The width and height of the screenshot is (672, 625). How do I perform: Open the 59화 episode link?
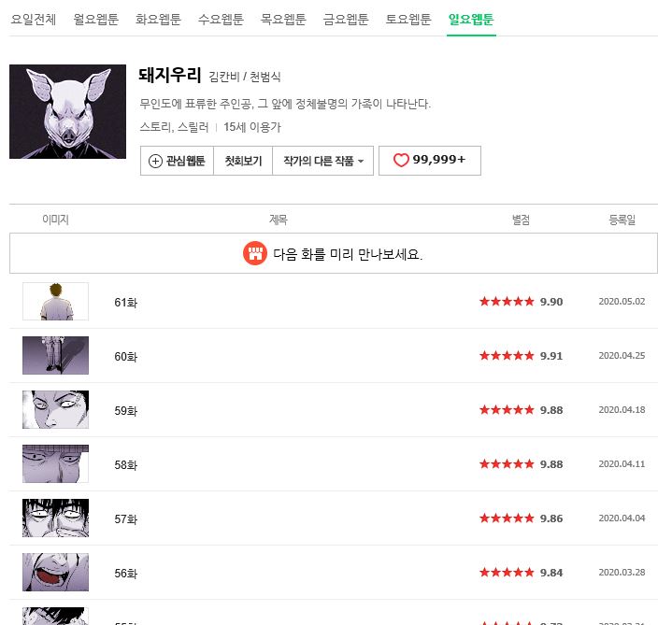(125, 411)
